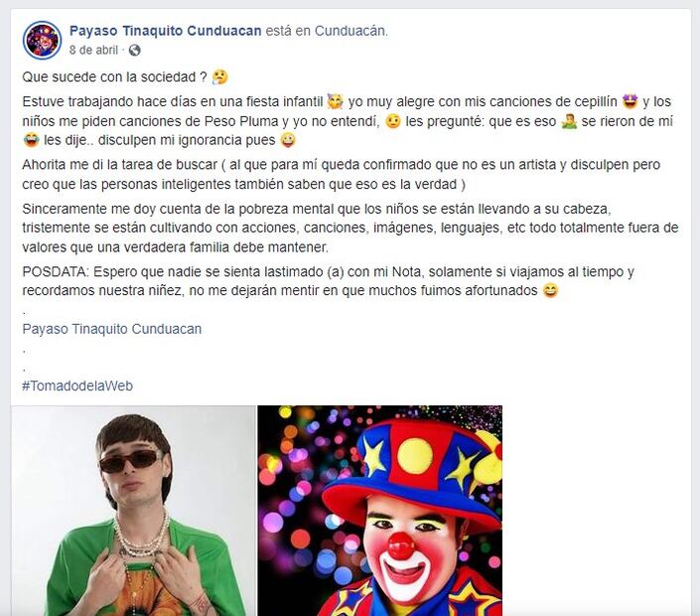This screenshot has height=616, width=700.
Task: Click the tongue-out emoji after 'pues'
Action: pyautogui.click(x=288, y=140)
